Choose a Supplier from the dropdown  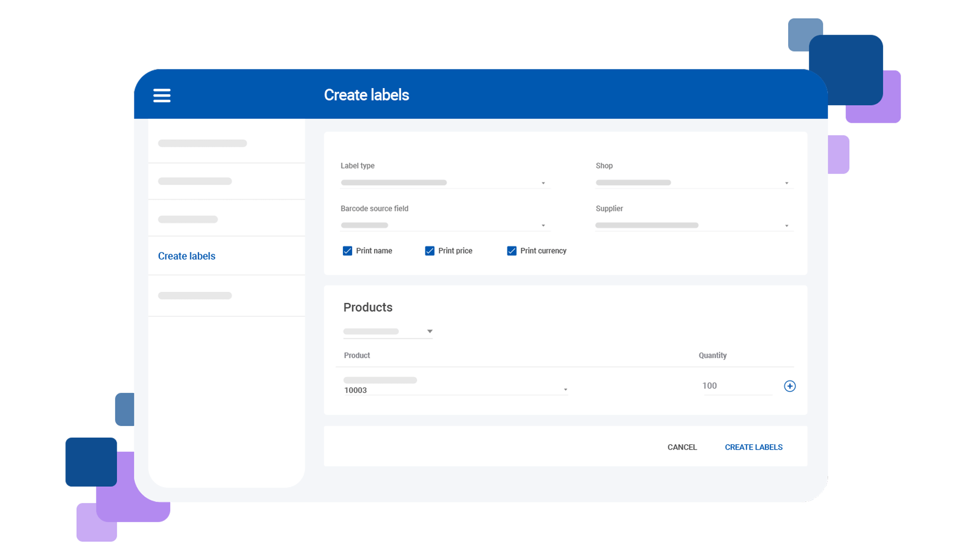[x=694, y=225]
